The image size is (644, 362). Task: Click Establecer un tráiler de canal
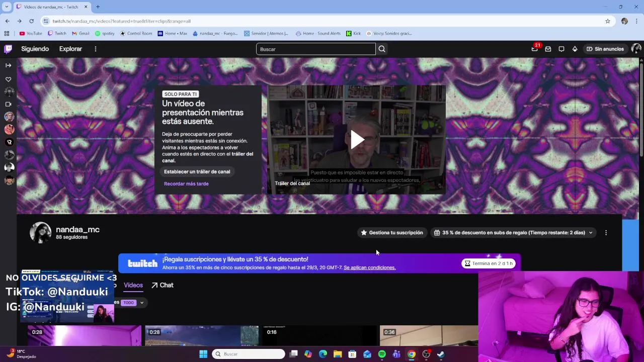point(197,171)
